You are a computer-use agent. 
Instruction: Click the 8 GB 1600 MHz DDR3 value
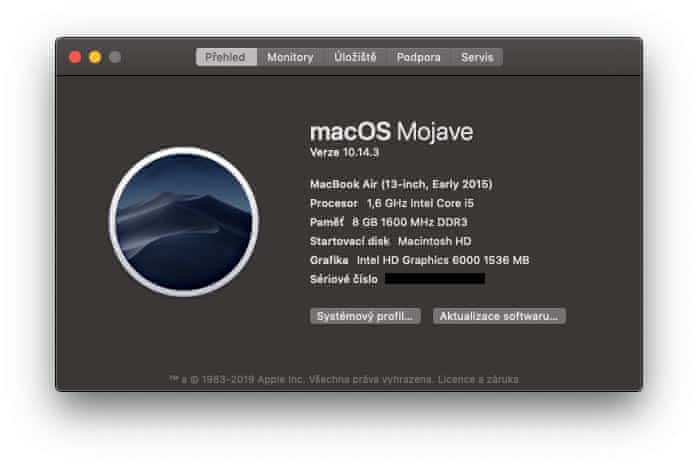point(410,222)
